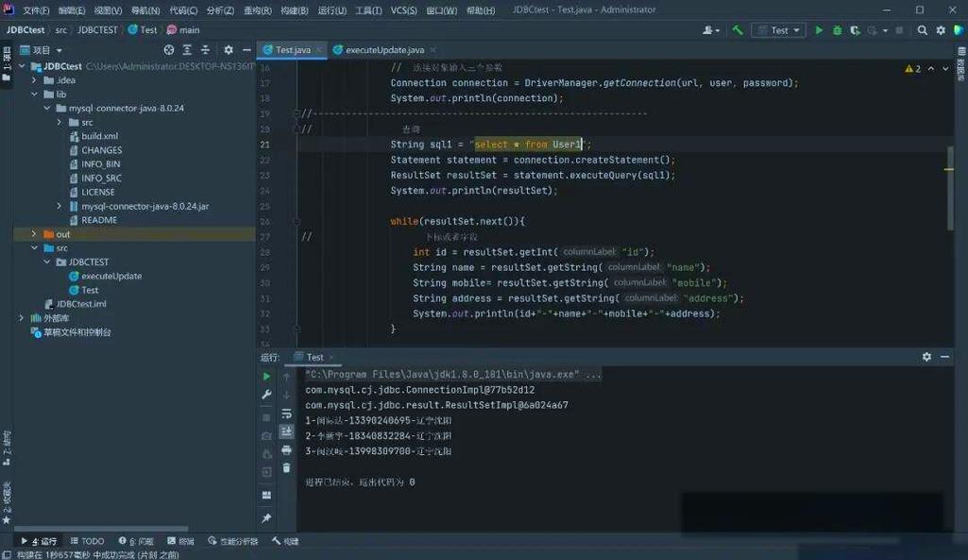Click the wrench icon in the run panel

(266, 395)
